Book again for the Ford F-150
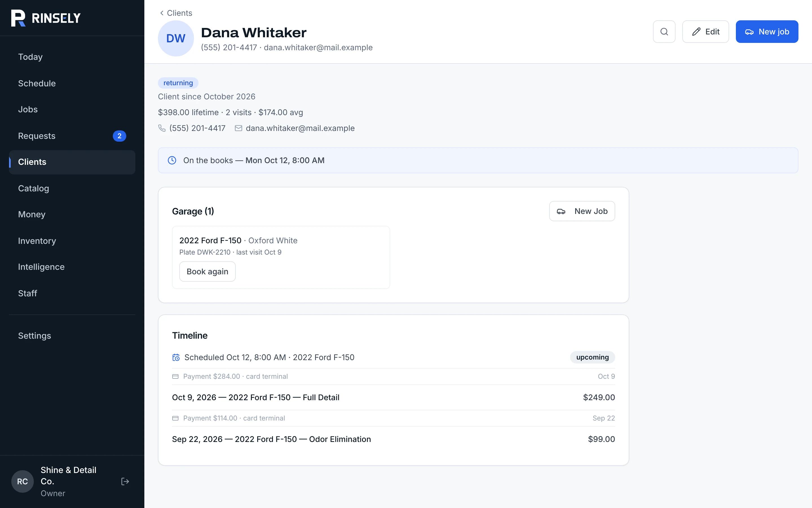The image size is (812, 508). [207, 271]
